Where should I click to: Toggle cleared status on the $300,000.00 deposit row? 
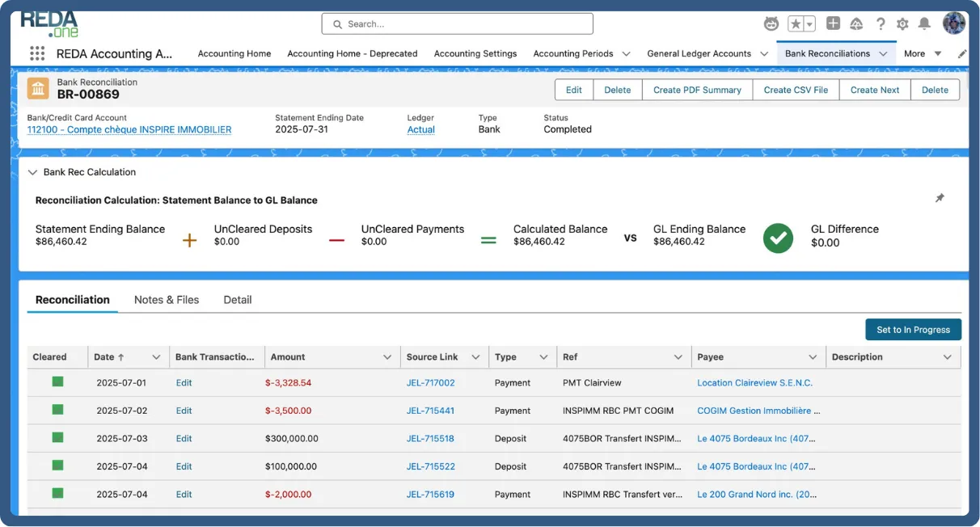point(57,437)
